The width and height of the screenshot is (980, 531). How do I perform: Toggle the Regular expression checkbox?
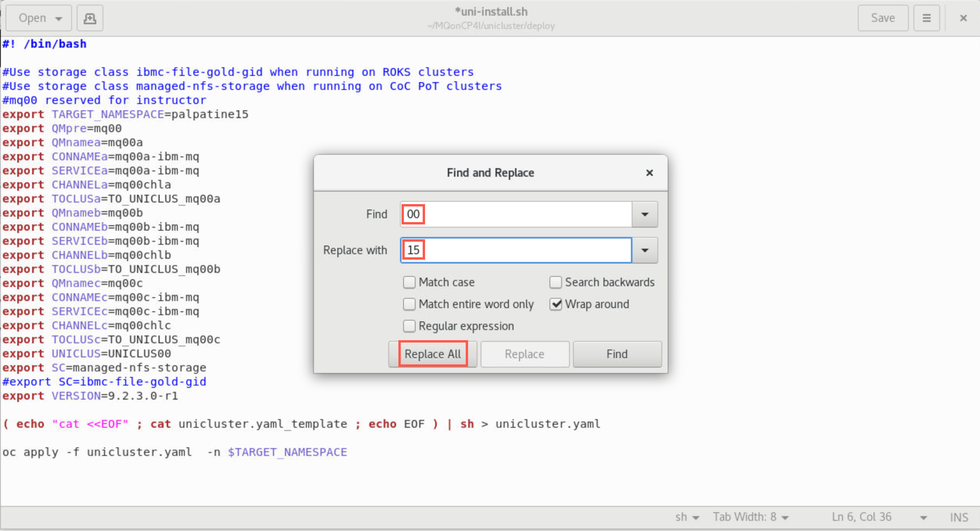409,326
